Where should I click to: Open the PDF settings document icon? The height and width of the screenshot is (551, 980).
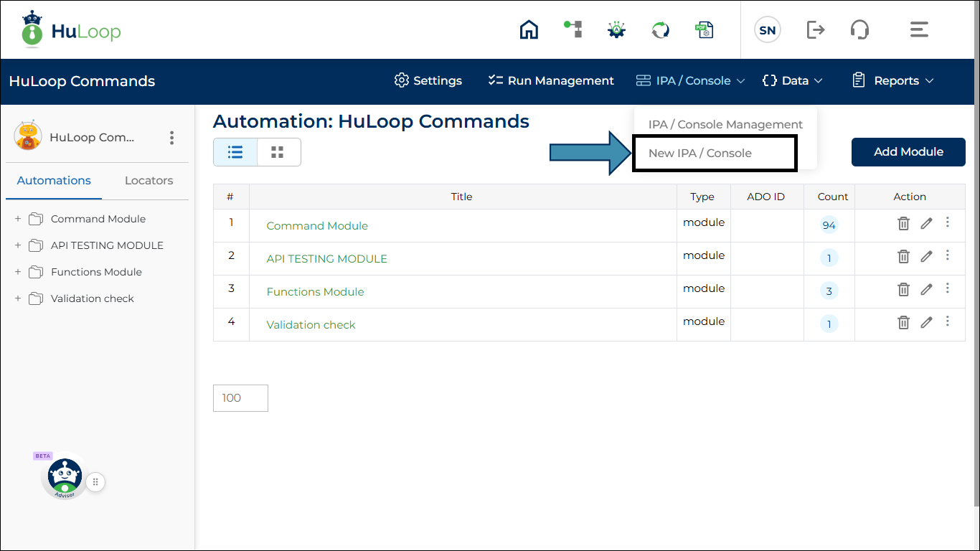(x=705, y=29)
